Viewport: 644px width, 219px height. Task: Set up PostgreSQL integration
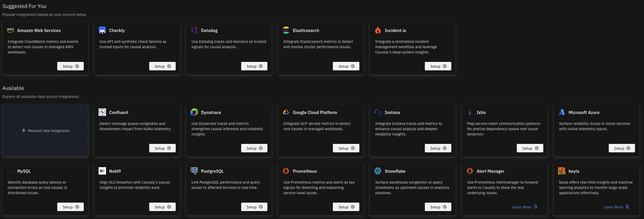click(x=254, y=207)
